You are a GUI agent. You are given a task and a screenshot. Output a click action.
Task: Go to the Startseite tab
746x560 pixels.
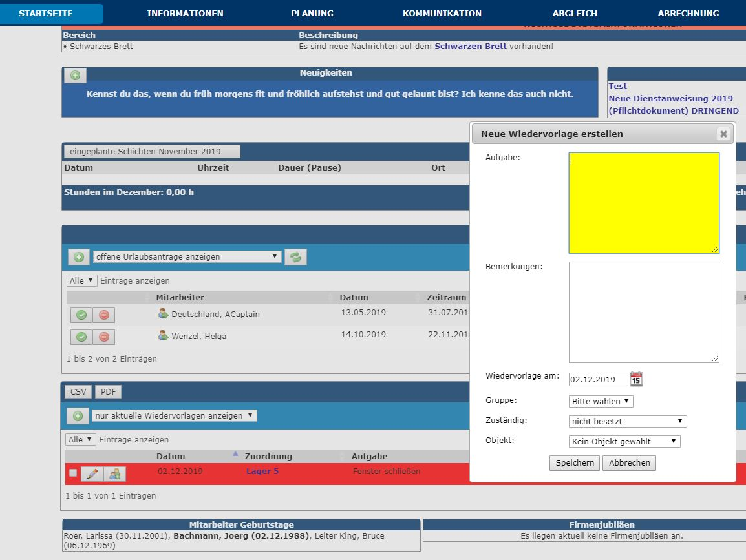[x=46, y=14]
